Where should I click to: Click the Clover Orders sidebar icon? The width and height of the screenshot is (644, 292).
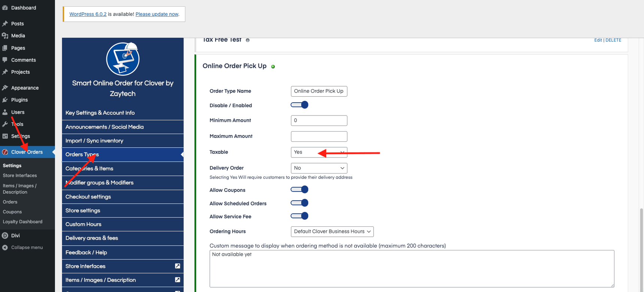coord(5,152)
